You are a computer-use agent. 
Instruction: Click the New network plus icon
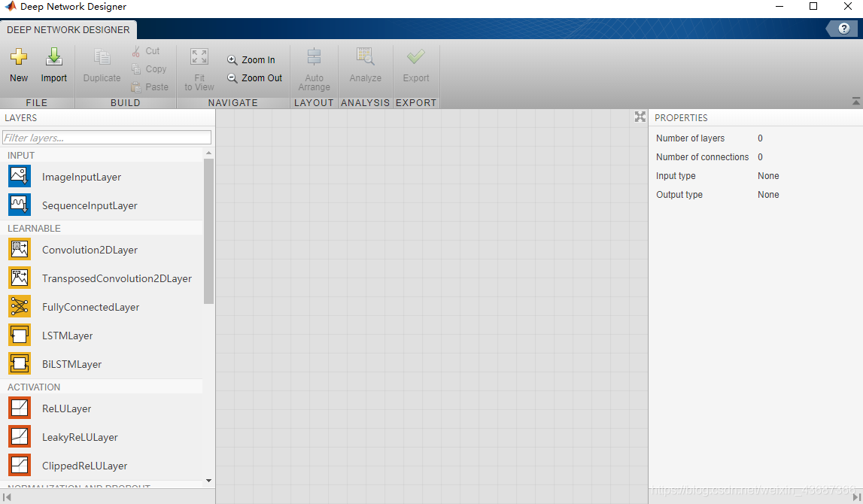[x=19, y=56]
